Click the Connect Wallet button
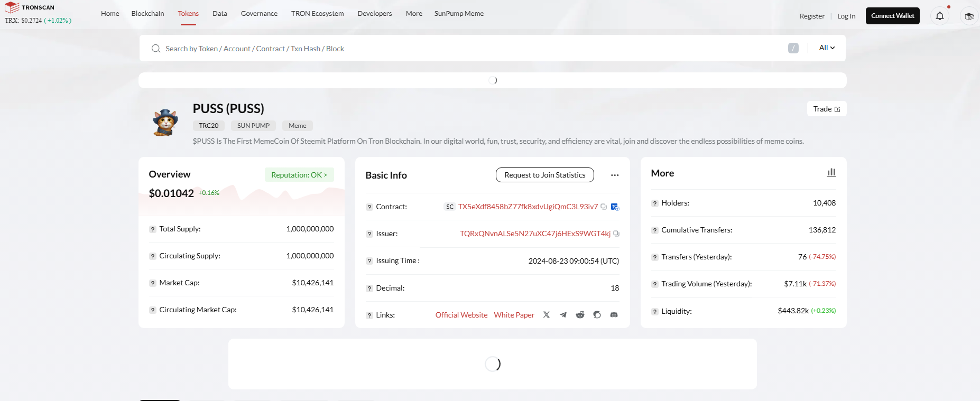Viewport: 980px width, 401px height. [893, 16]
